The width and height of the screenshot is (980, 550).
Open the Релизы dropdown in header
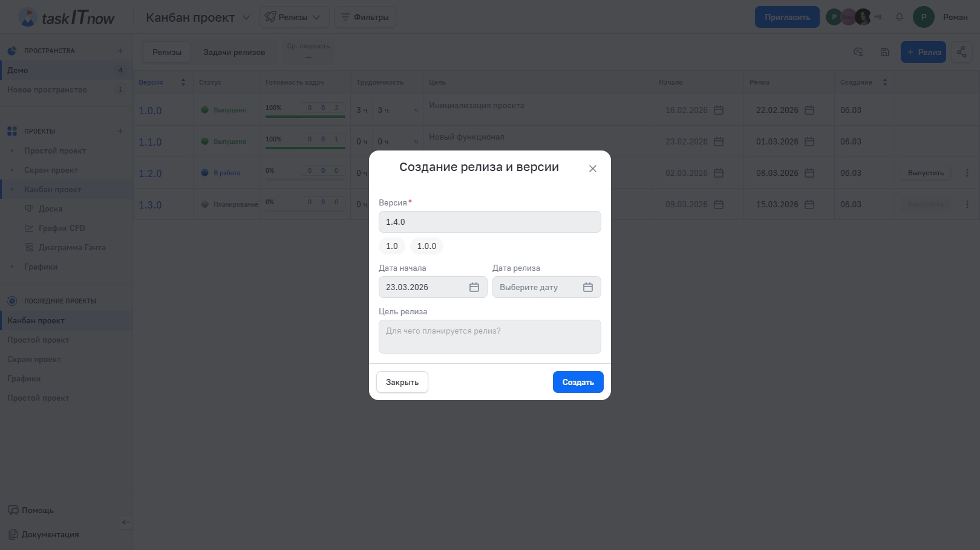click(294, 17)
